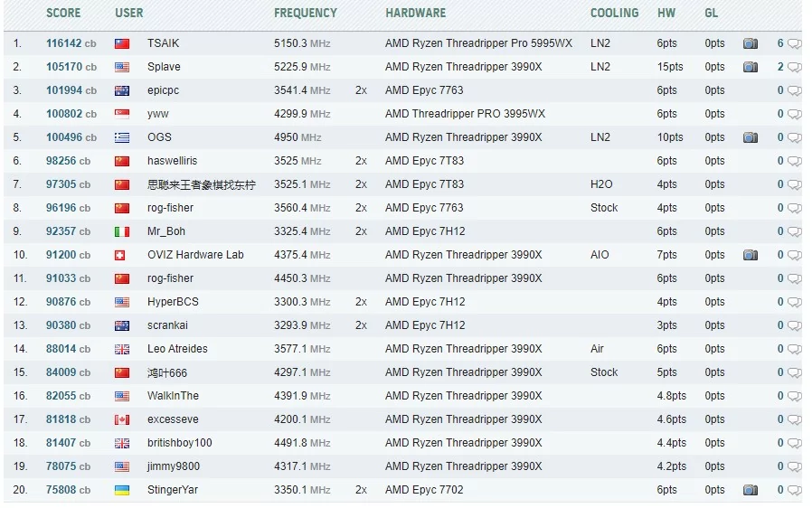Viewport: 812px width, 508px height.
Task: Open screenshot camera icon in OGS row
Action: [751, 137]
